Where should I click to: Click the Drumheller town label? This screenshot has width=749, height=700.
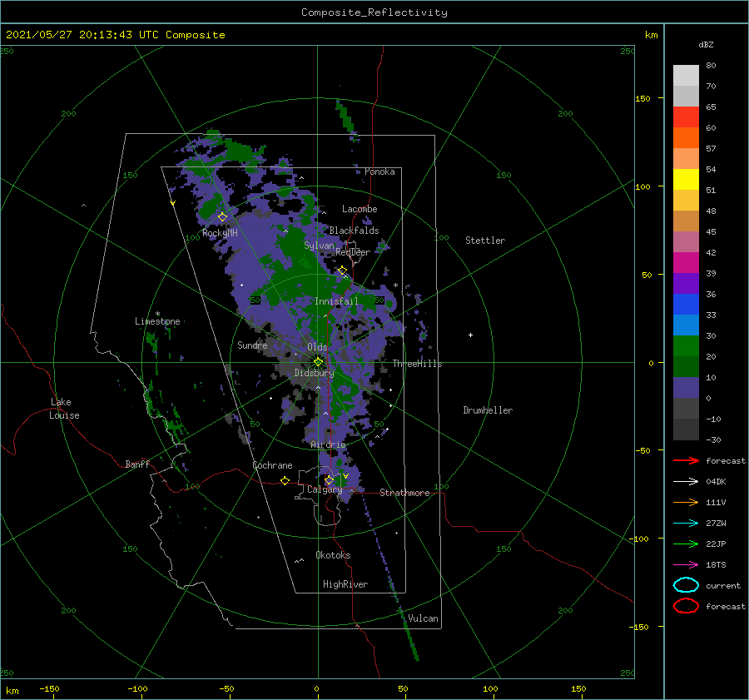488,410
